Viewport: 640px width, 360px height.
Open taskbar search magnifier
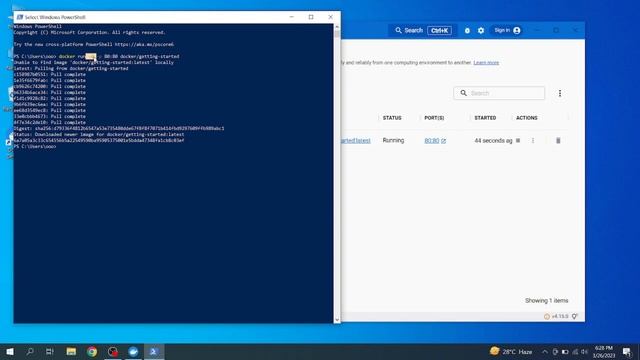[x=30, y=351]
